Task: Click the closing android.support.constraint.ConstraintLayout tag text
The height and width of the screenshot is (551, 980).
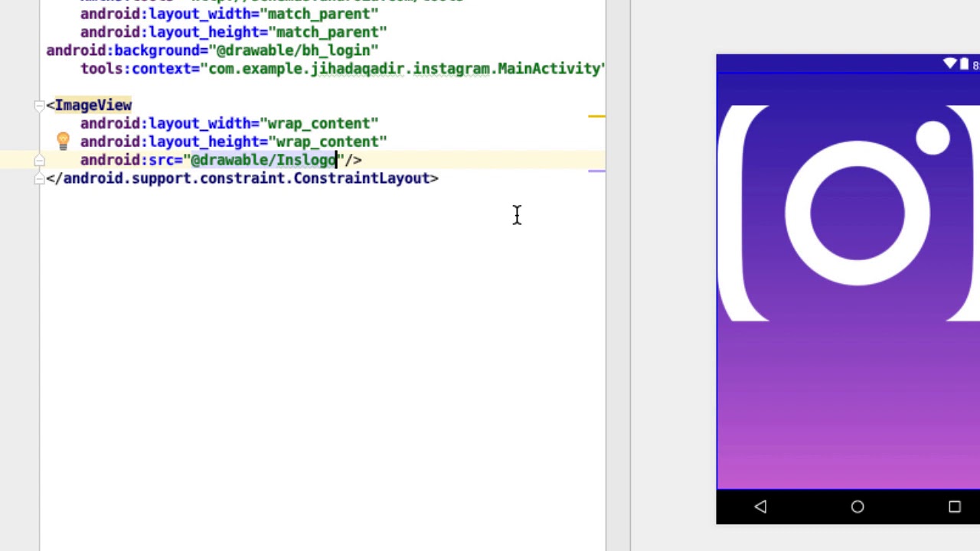Action: click(242, 178)
